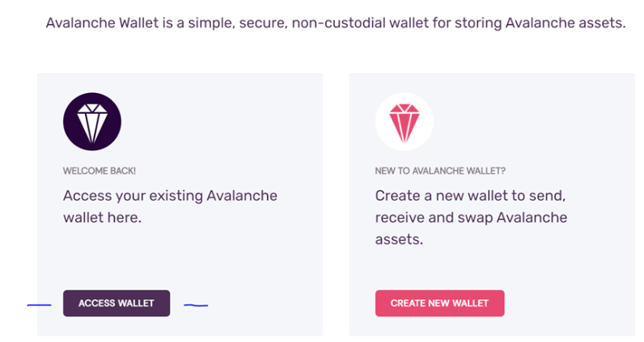Image resolution: width=644 pixels, height=342 pixels.
Task: Click "Create a new wallet to send," line
Action: pos(470,196)
